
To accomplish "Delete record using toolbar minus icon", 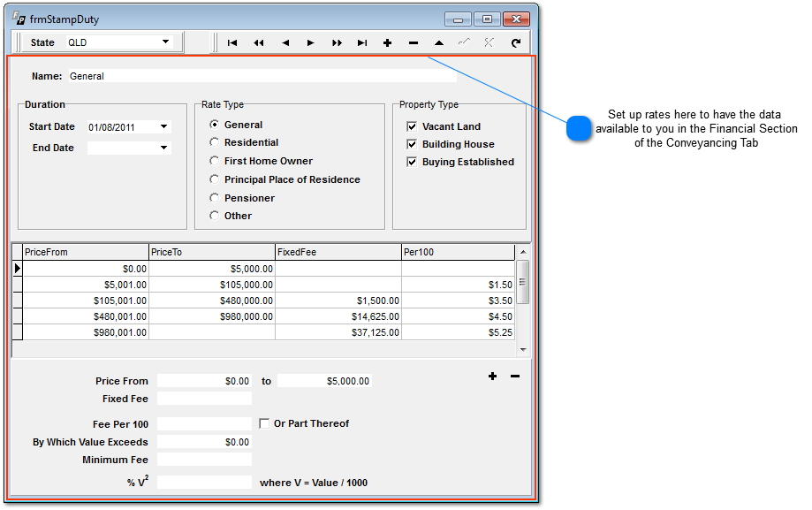I will pyautogui.click(x=413, y=42).
